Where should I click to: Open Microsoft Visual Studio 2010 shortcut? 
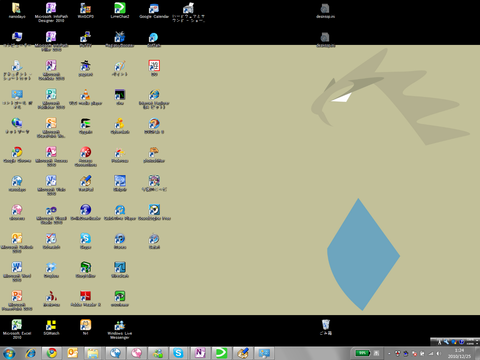pyautogui.click(x=51, y=214)
